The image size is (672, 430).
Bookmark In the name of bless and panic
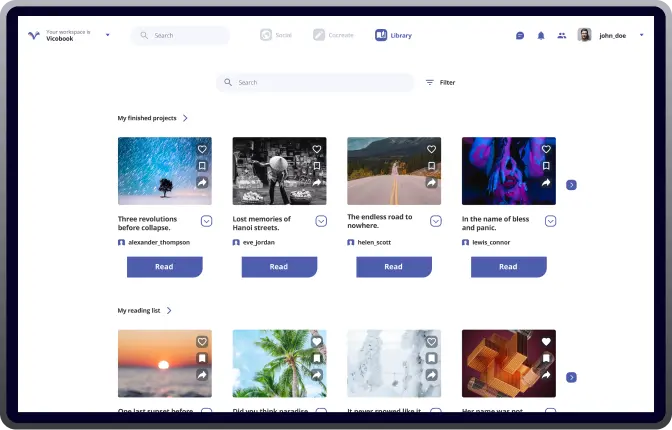coord(546,165)
